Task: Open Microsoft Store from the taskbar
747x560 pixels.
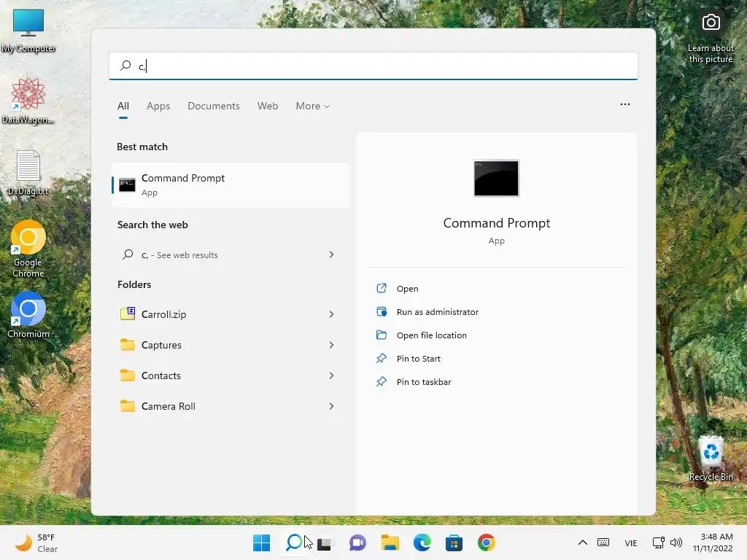Action: pyautogui.click(x=454, y=542)
